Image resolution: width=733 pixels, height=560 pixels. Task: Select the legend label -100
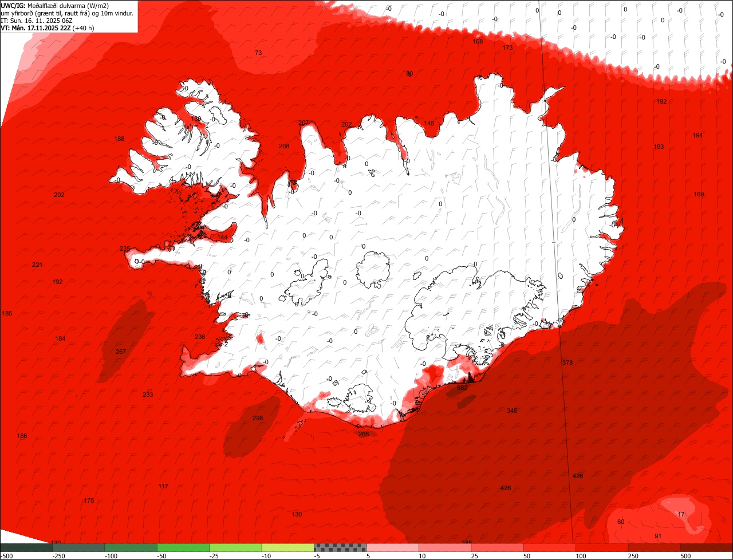(111, 556)
